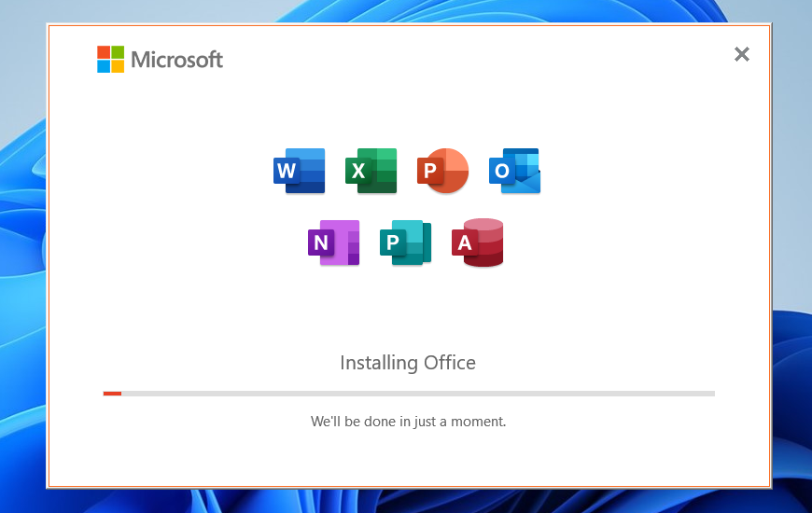Screen dimensions: 812x513
Task: Click the Access app icon
Action: pos(478,243)
